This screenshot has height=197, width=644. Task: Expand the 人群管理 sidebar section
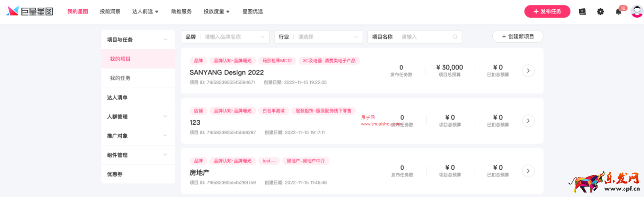click(x=165, y=117)
